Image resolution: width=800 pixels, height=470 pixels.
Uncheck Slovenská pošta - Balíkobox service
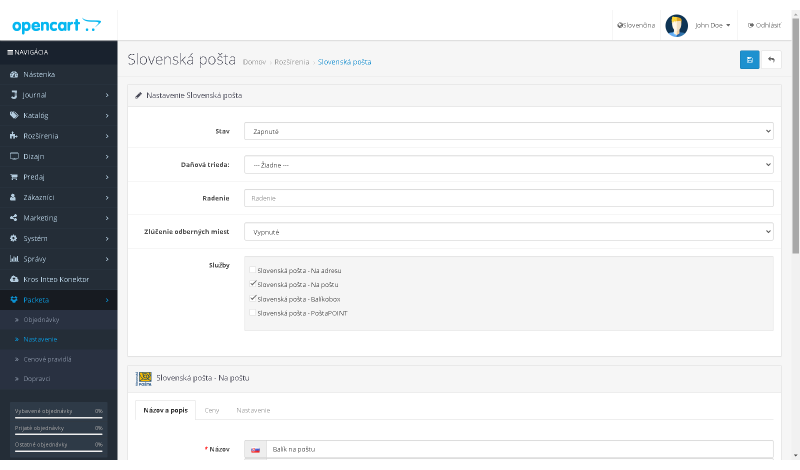[252, 298]
